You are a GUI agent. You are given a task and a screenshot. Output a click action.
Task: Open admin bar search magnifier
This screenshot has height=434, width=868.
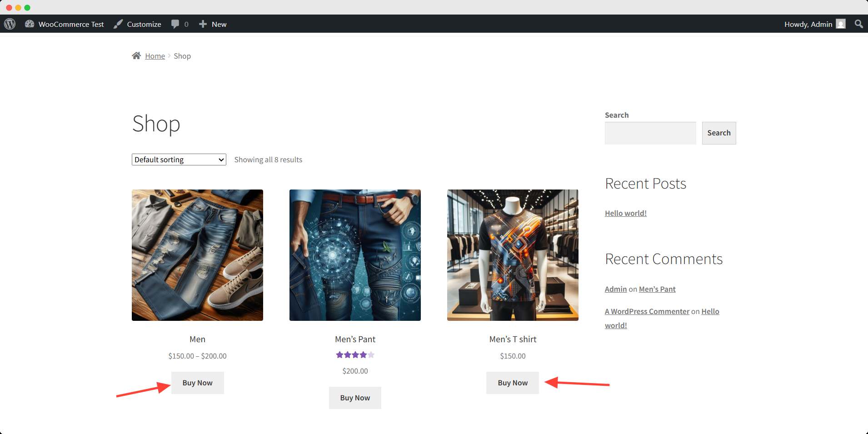pyautogui.click(x=858, y=24)
